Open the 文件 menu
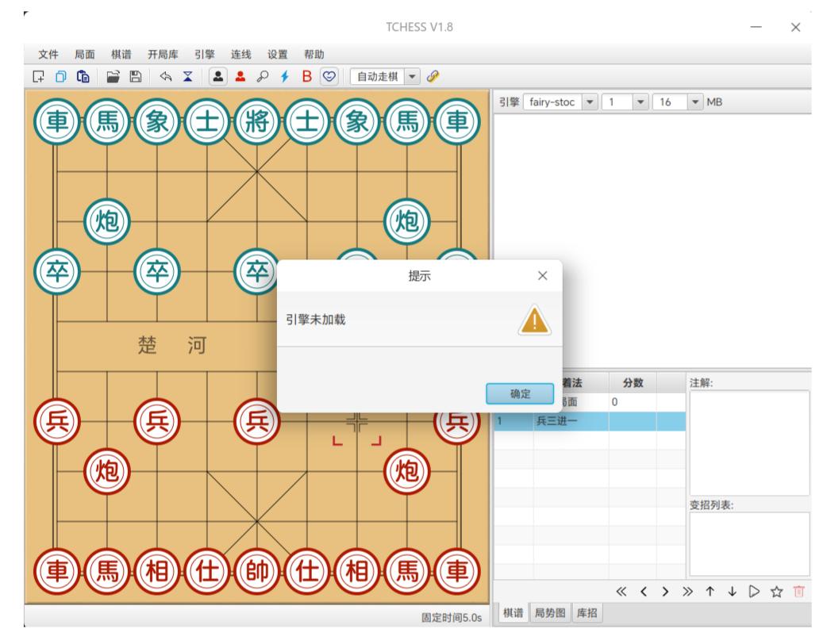This screenshot has height=644, width=831. tap(48, 54)
